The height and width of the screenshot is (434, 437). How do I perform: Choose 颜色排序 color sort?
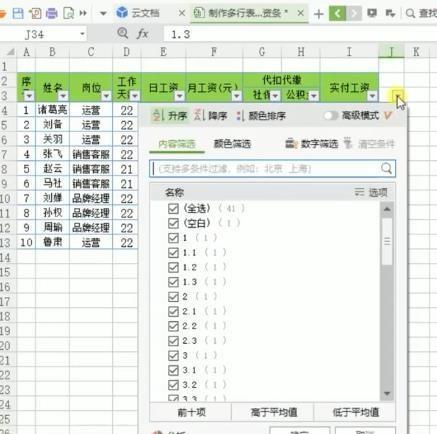pyautogui.click(x=261, y=116)
